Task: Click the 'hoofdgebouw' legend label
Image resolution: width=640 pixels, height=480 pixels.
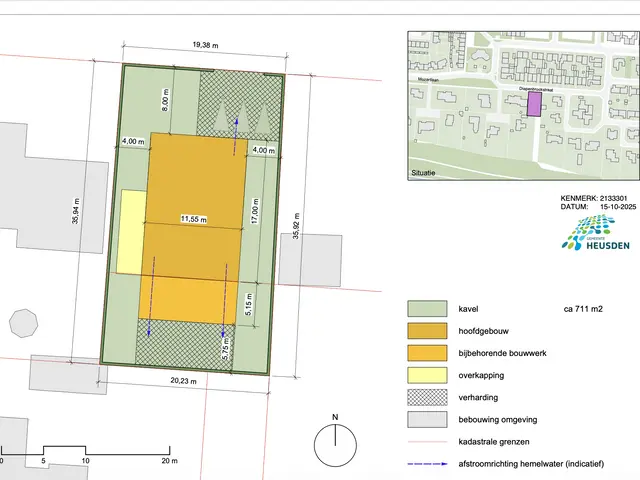Action: click(x=483, y=331)
